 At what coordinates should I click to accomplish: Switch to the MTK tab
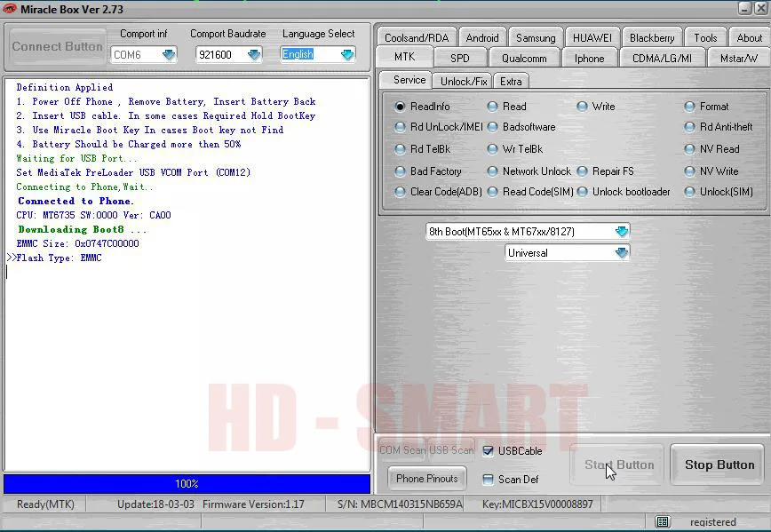pos(405,57)
